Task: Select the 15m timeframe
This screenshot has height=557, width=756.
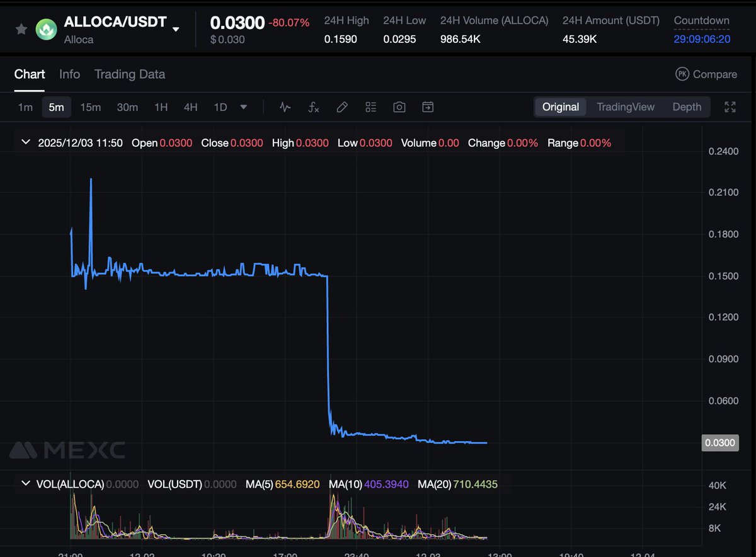Action: (x=90, y=107)
